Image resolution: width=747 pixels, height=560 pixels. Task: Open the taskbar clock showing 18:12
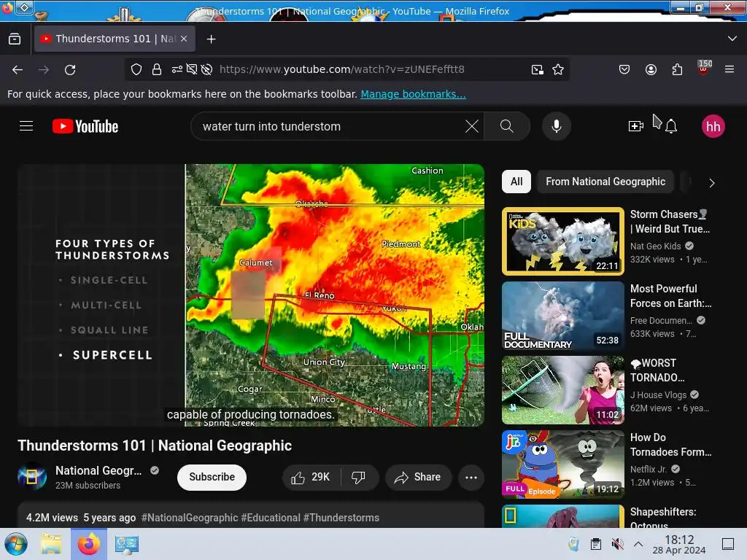coord(679,544)
